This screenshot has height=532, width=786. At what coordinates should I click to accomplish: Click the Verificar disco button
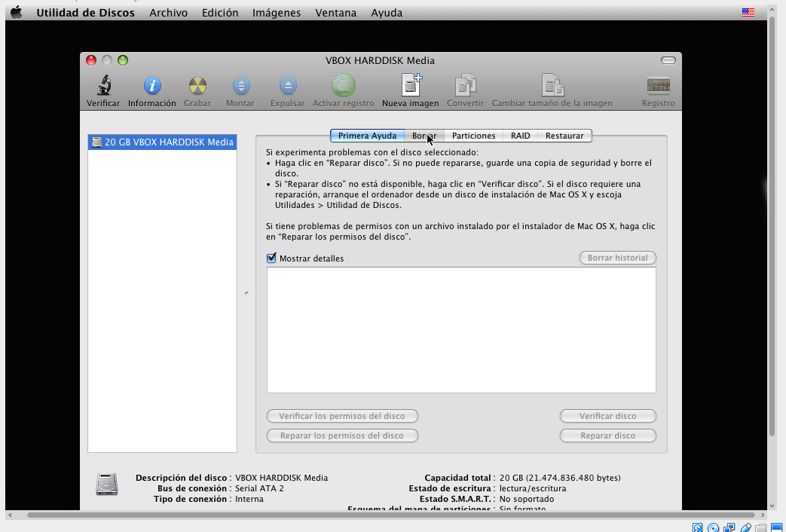(x=607, y=416)
